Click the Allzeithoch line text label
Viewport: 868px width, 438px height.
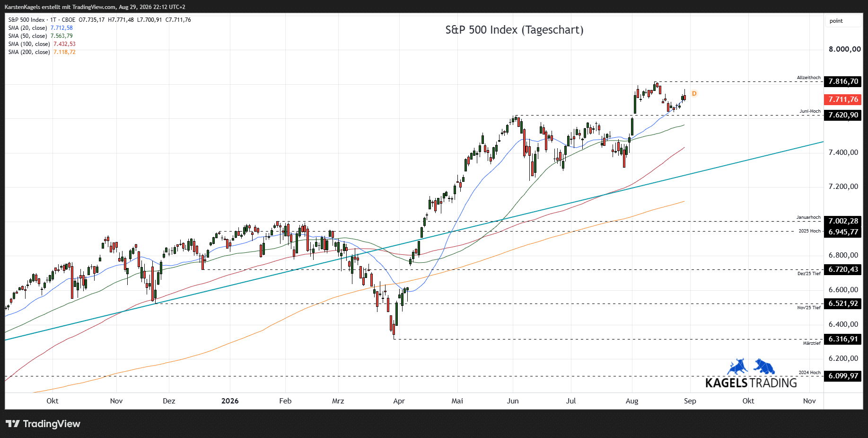click(x=809, y=78)
